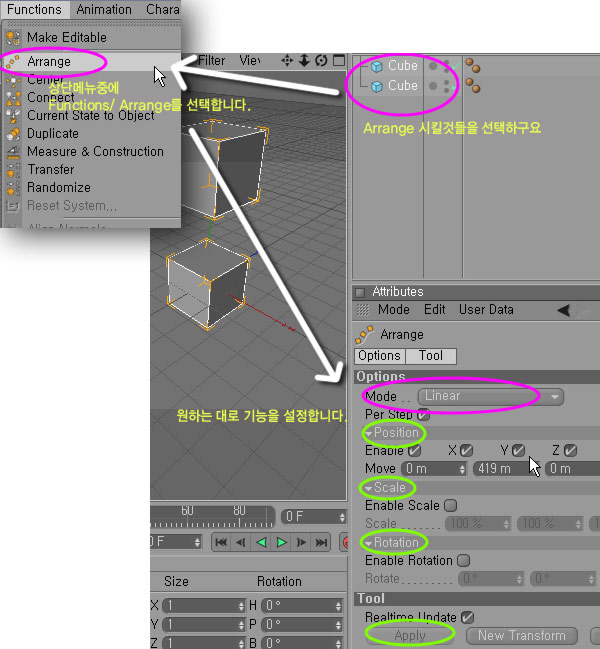Toggle Position Z checkbox
The image size is (600, 649).
[570, 450]
